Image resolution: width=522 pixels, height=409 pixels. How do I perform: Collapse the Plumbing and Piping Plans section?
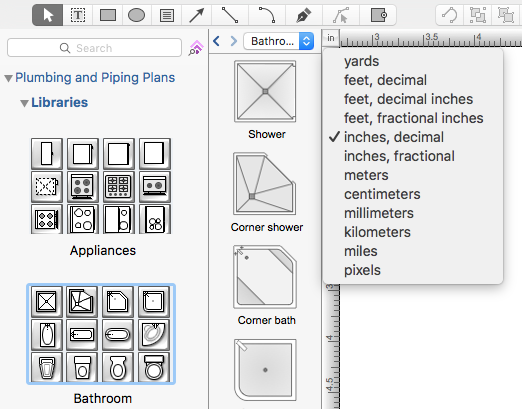point(9,78)
